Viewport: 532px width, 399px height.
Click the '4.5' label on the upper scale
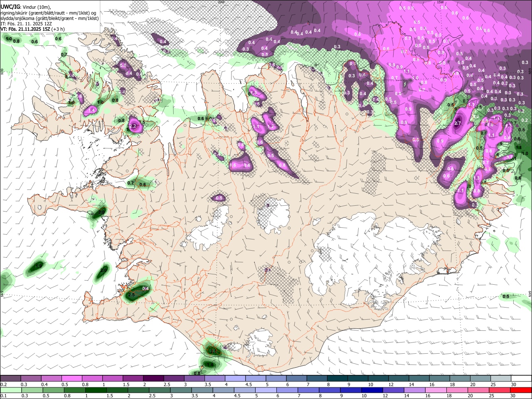point(249,384)
